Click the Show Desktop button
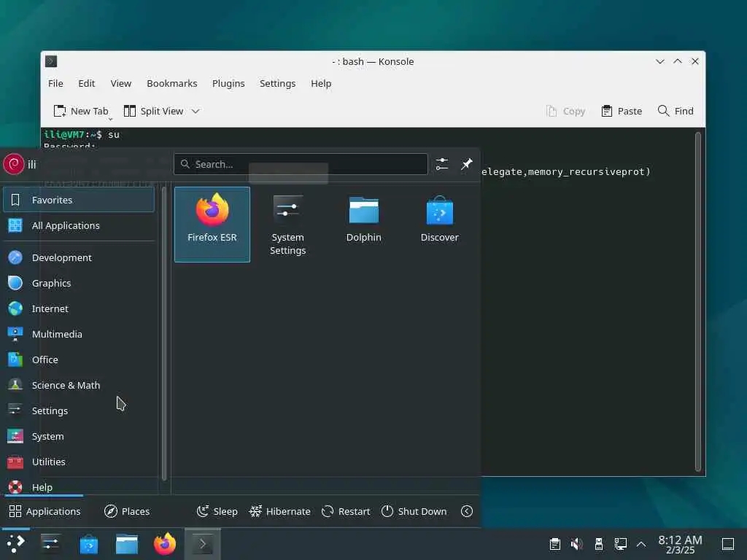This screenshot has height=560, width=747. [728, 544]
